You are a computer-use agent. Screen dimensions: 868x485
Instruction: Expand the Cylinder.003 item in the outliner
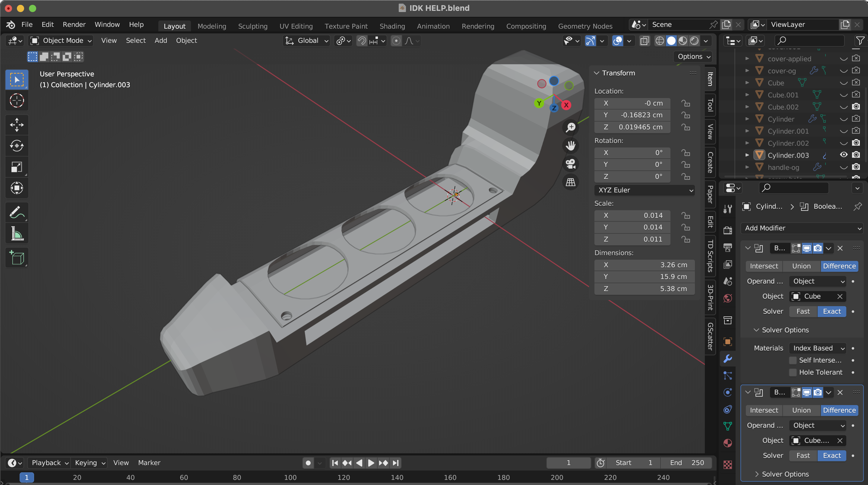[x=747, y=155]
